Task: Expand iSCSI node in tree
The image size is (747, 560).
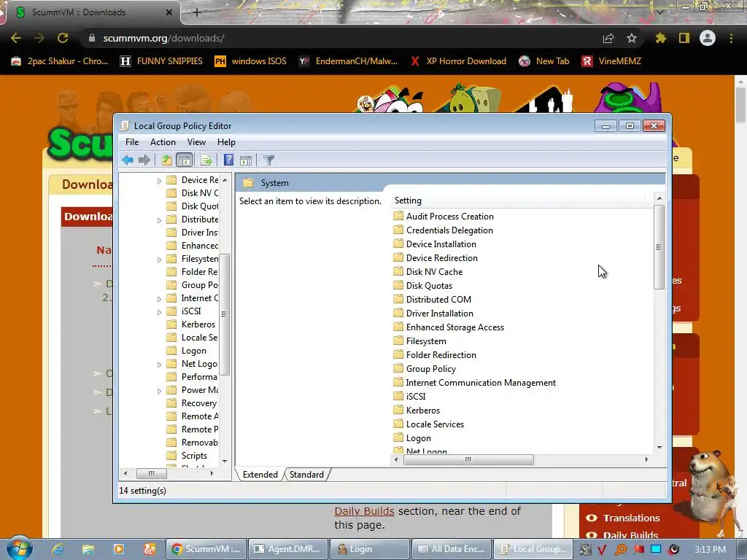Action: [x=159, y=312]
